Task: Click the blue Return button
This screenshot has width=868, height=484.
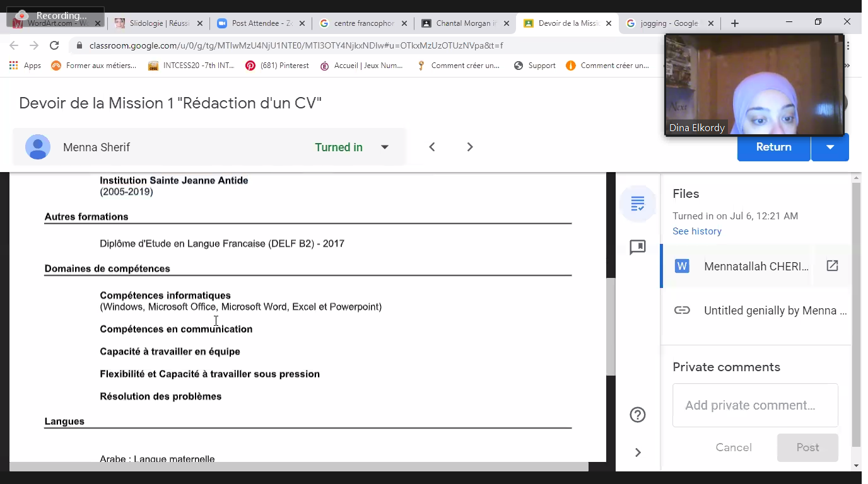Action: pyautogui.click(x=773, y=147)
